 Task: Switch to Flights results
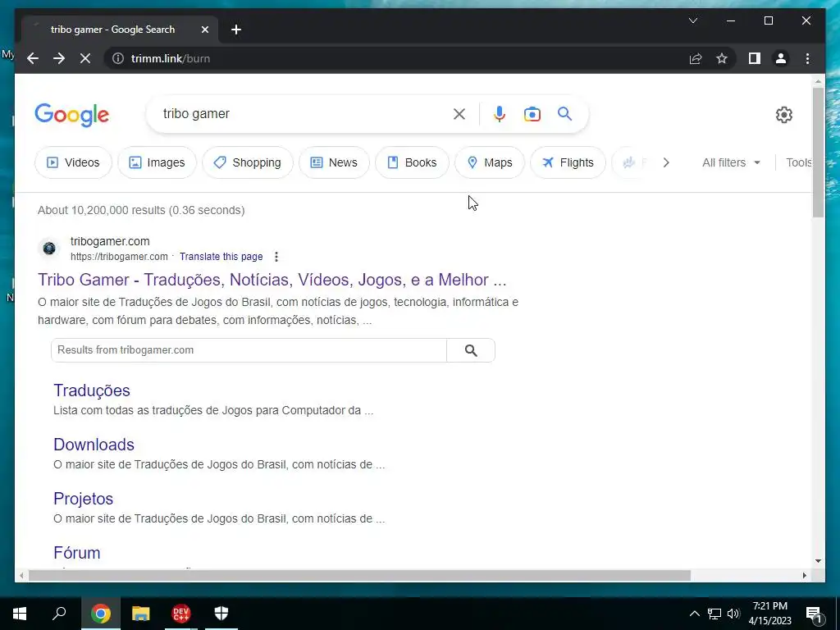[x=568, y=162]
